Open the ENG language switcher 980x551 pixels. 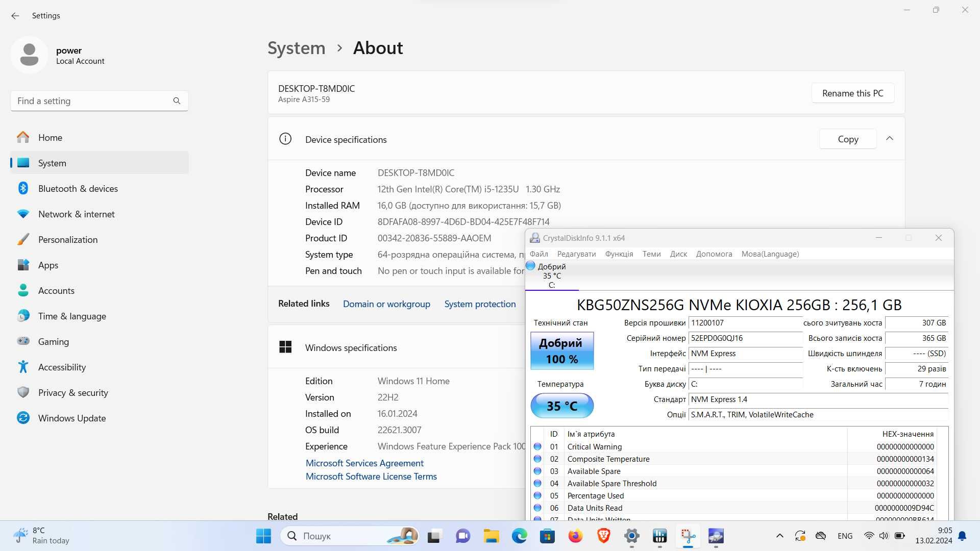point(845,536)
